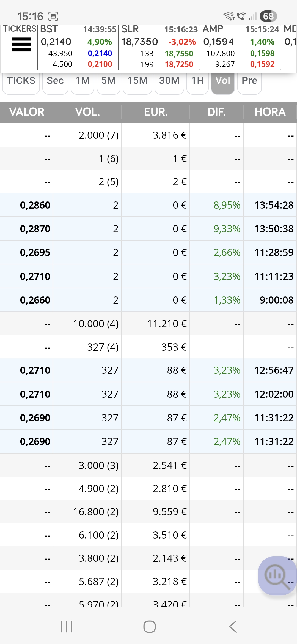The width and height of the screenshot is (297, 644).
Task: Open the recent apps button
Action: [67, 627]
